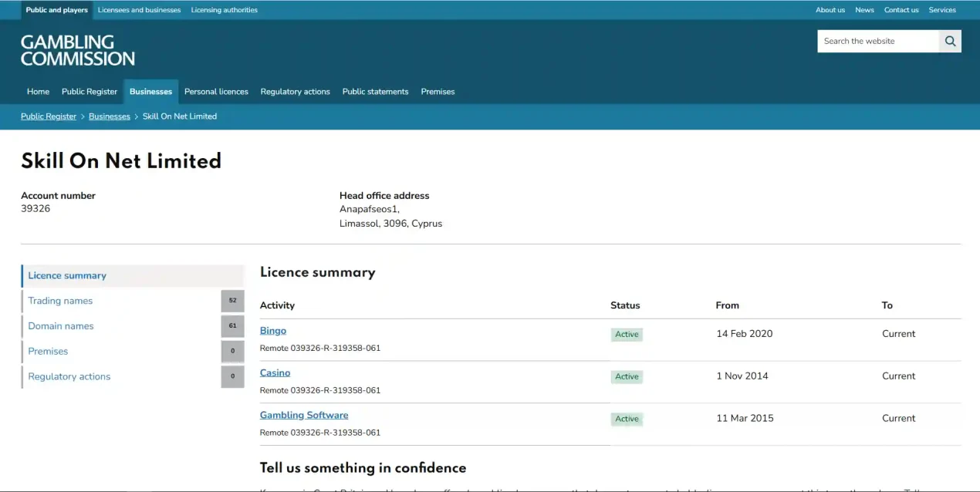Click the 61 count badge for Domain names

232,326
